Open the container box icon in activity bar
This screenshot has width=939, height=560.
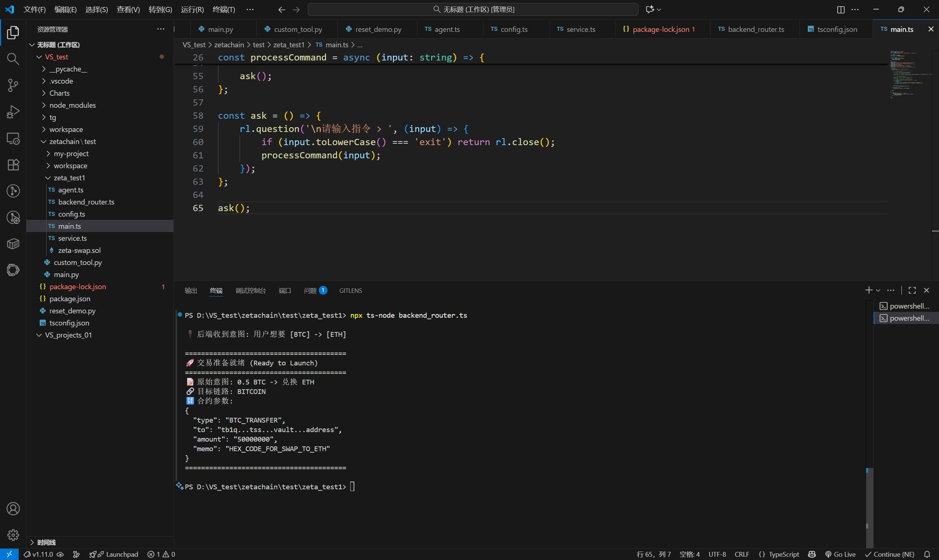tap(13, 244)
